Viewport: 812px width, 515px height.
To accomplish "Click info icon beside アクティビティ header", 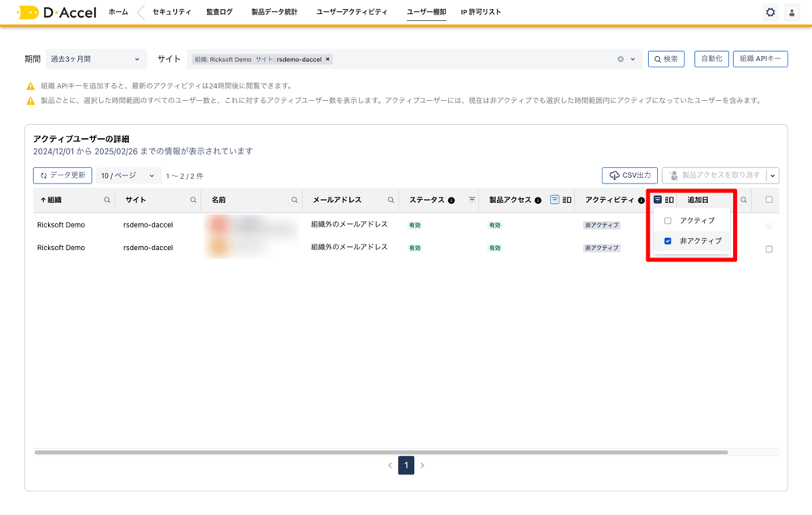I will point(641,201).
